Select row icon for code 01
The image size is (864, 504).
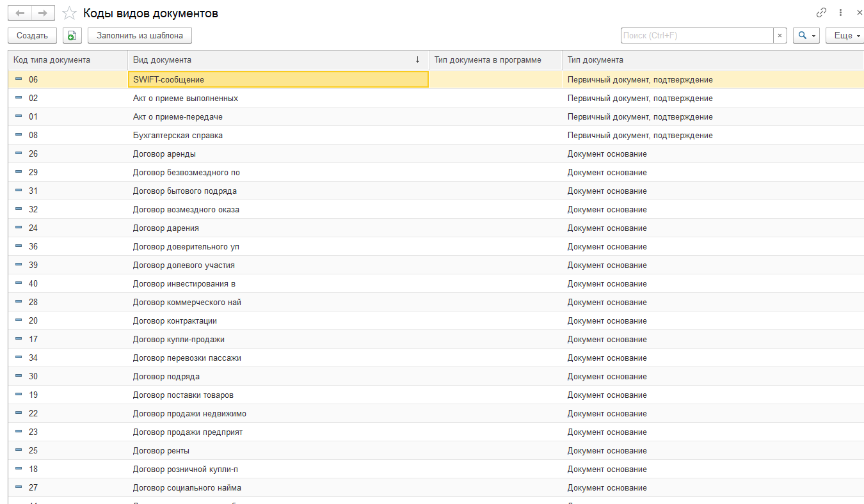pyautogui.click(x=18, y=116)
